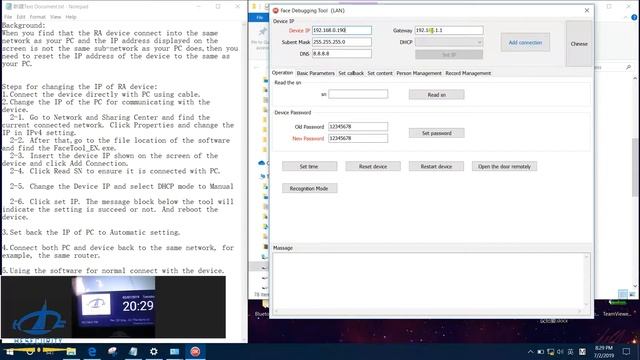The image size is (640, 360).
Task: Click the webcam preview thumbnail showing 20:29
Action: click(x=113, y=307)
